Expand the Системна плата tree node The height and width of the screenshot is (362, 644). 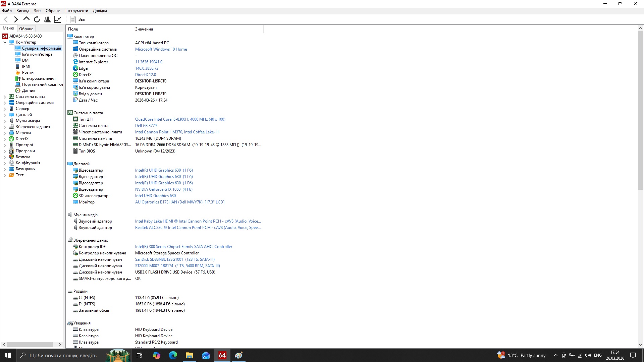5,97
